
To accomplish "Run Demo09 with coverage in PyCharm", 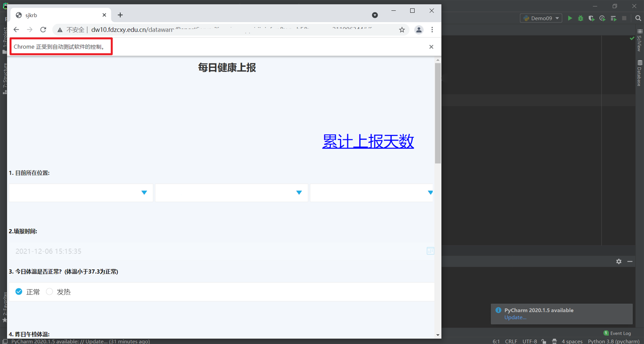I will pyautogui.click(x=591, y=18).
